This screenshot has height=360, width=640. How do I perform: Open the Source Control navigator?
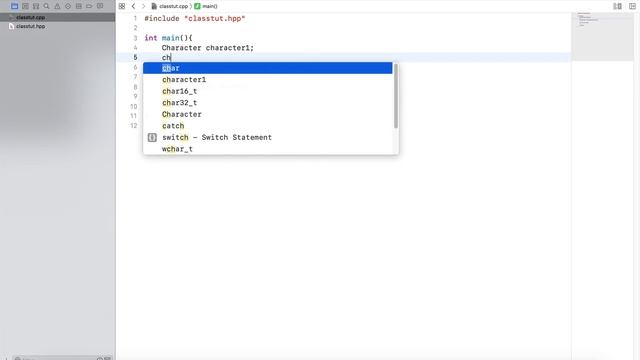coord(25,6)
